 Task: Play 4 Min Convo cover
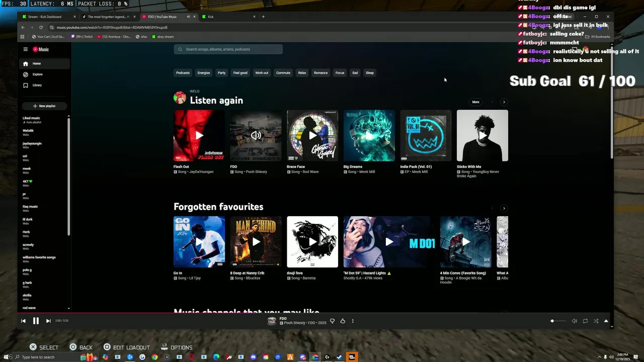point(466,242)
